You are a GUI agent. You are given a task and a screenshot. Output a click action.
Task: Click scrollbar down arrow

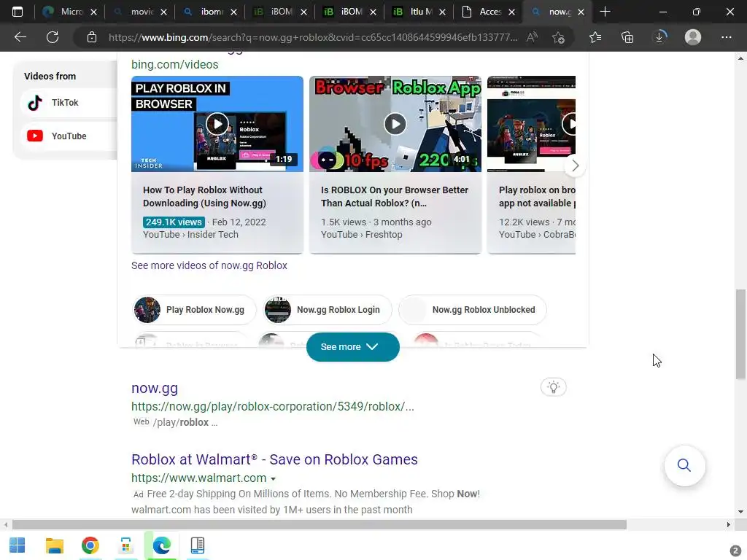click(x=740, y=513)
